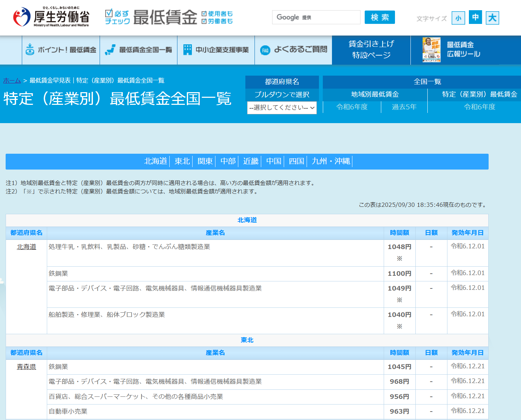The image size is (521, 420).
Task: Select the 1049円 wage cell
Action: (x=400, y=294)
